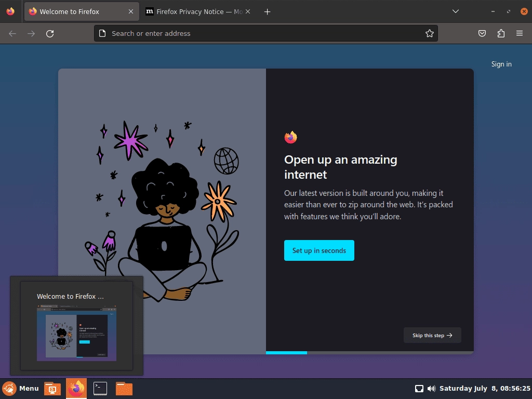Click the Sign in link
The width and height of the screenshot is (532, 399).
[x=501, y=64]
